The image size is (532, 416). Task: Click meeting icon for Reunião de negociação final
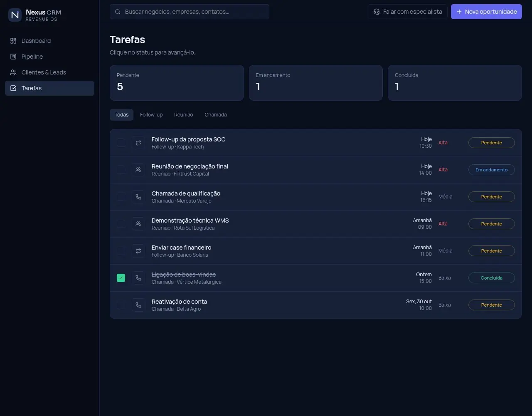pos(138,170)
